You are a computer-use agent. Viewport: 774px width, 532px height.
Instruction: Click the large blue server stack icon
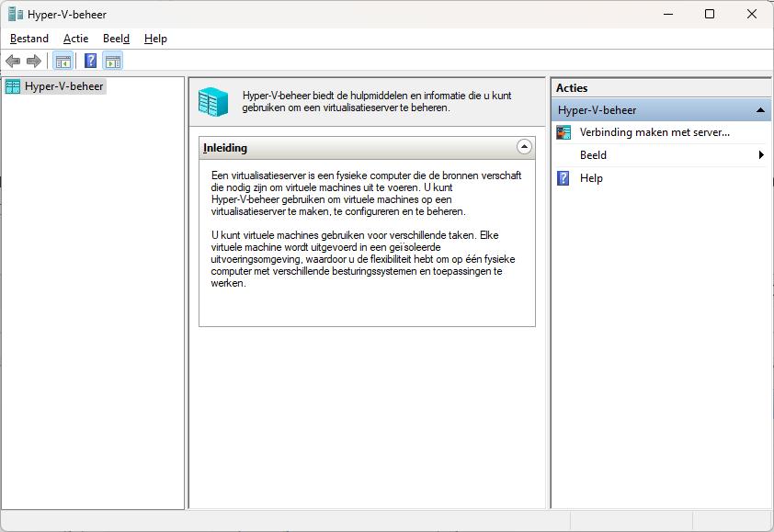(x=213, y=102)
